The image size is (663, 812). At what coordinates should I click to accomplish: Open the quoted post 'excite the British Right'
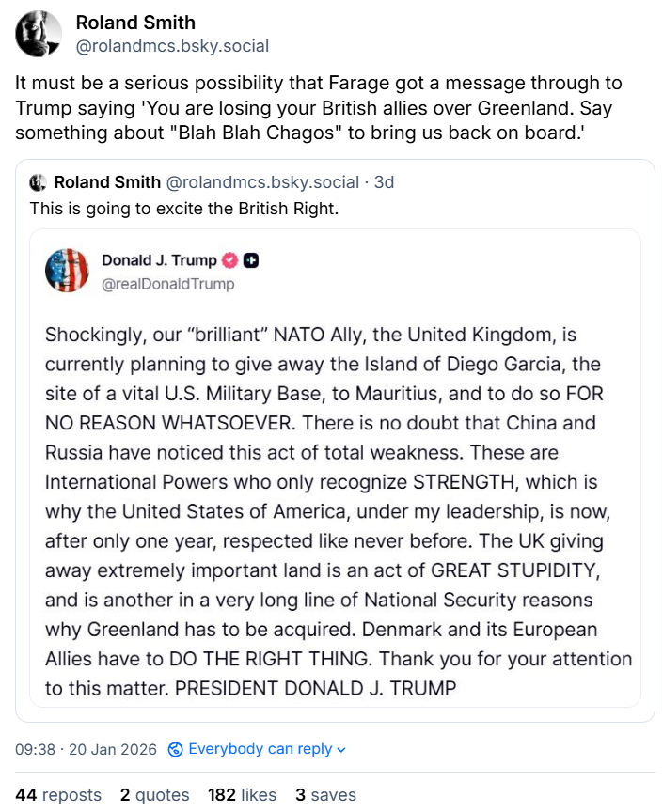click(x=183, y=208)
